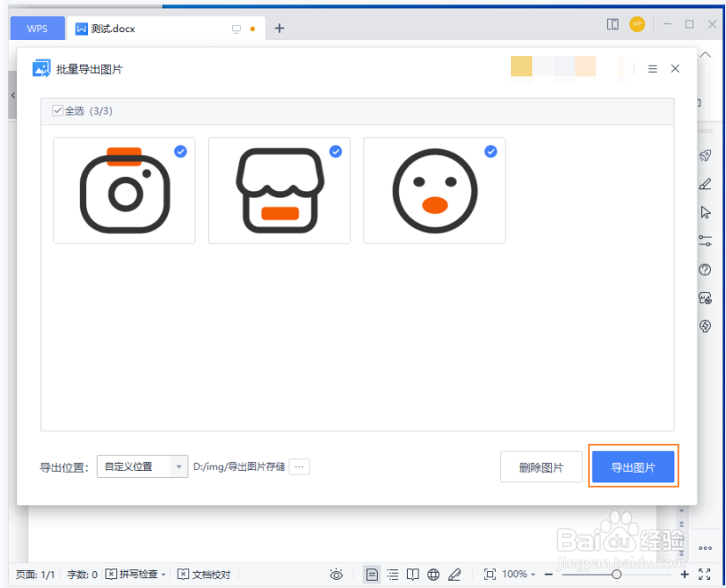Click 文档校对 in status bar
The height and width of the screenshot is (588, 726).
tap(203, 574)
